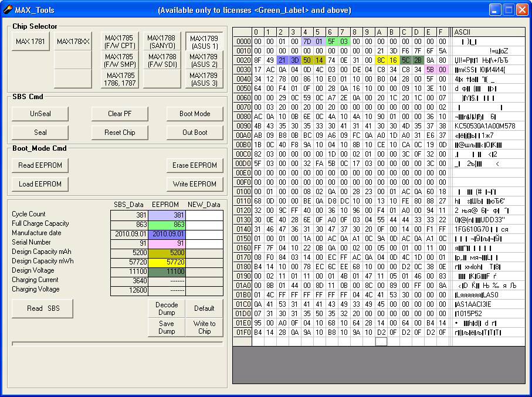The width and height of the screenshot is (532, 397).
Task: Select yellow Design Capacity mWh EEPROM cell
Action: coord(167,262)
